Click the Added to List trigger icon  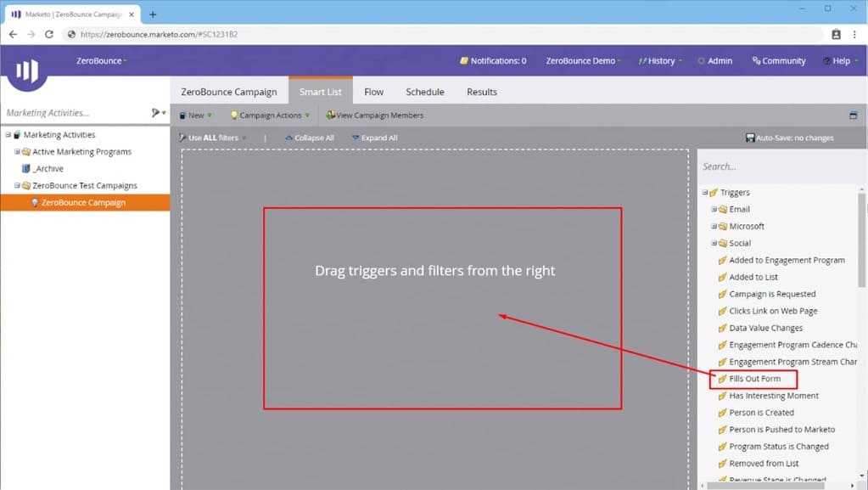coord(722,277)
